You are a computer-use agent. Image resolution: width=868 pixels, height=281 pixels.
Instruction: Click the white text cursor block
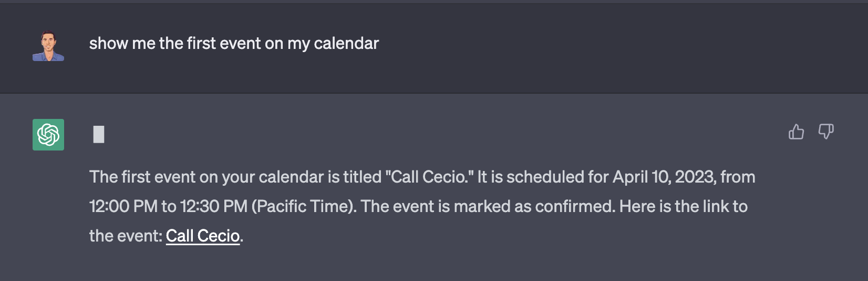click(99, 135)
